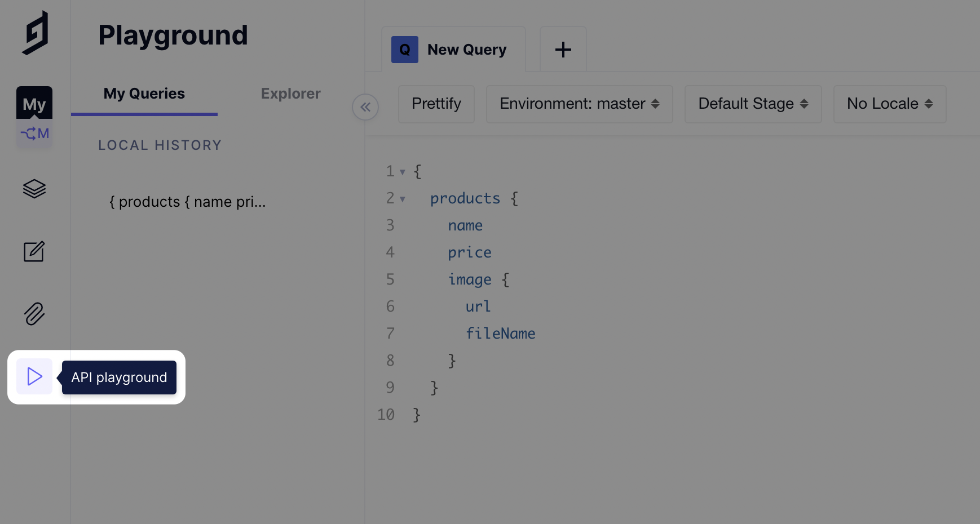Switch to the My Queries tab

click(144, 94)
